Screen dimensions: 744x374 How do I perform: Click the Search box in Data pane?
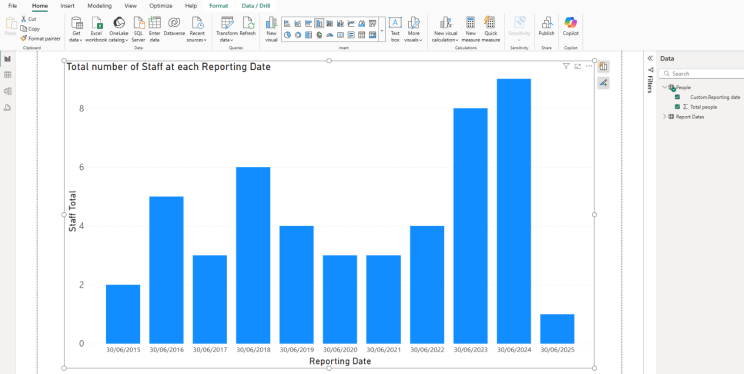pos(702,74)
